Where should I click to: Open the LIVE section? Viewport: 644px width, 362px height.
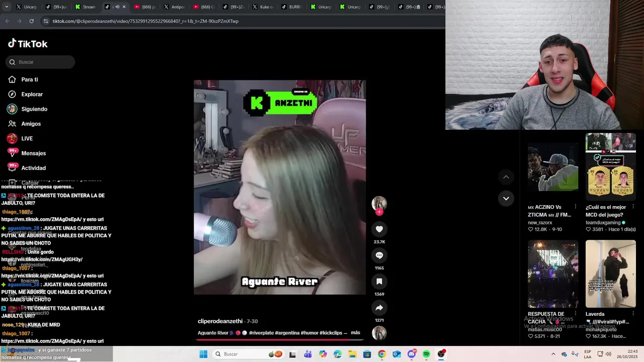point(20,138)
